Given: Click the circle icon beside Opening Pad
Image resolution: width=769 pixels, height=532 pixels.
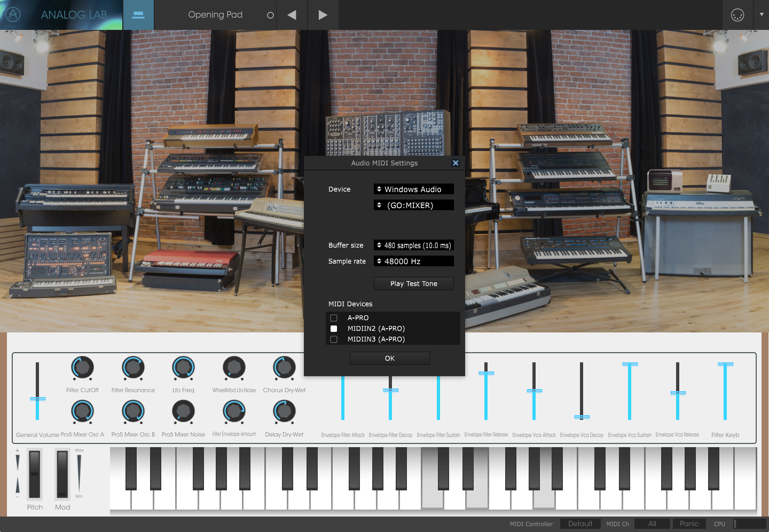Looking at the screenshot, I should coord(270,15).
